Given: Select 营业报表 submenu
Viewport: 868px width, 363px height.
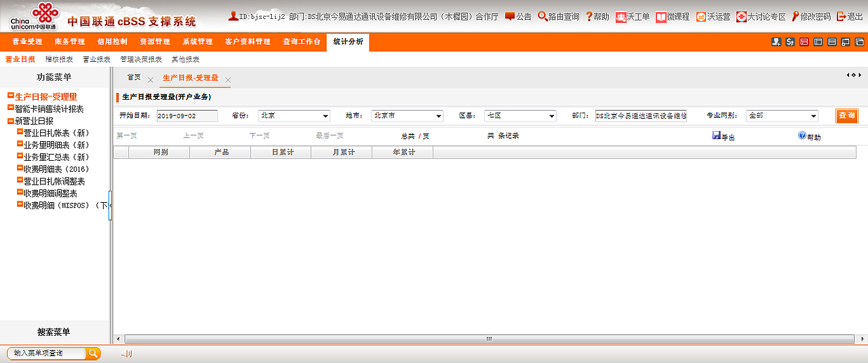Looking at the screenshot, I should pyautogui.click(x=96, y=60).
